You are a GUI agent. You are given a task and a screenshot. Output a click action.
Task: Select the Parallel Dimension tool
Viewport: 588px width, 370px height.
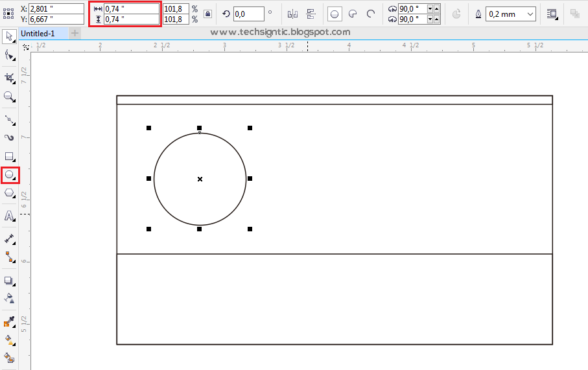click(9, 239)
